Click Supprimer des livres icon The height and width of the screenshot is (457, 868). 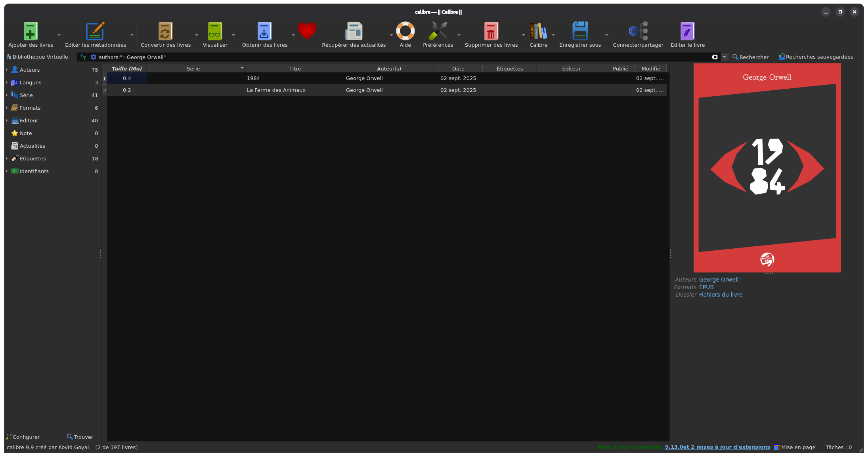491,31
